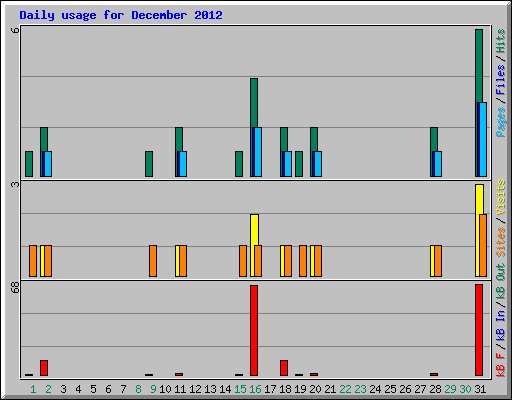
Task: Click the 'kB Out' legend label
Action: tap(501, 281)
